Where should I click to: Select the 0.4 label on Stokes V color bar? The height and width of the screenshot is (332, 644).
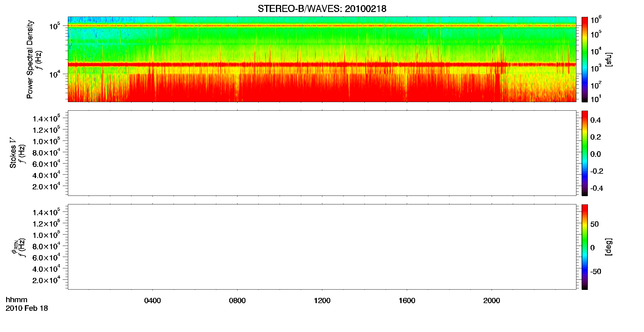tap(595, 120)
